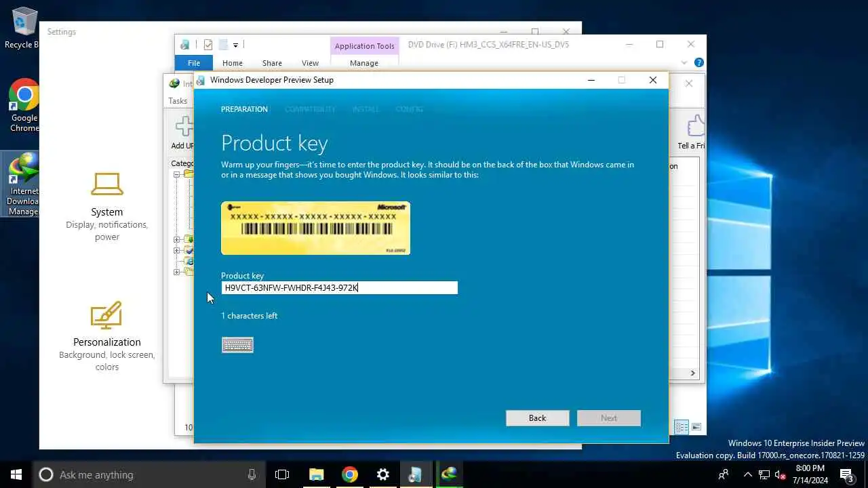Click the Back button in Setup
The width and height of the screenshot is (868, 488).
click(537, 418)
